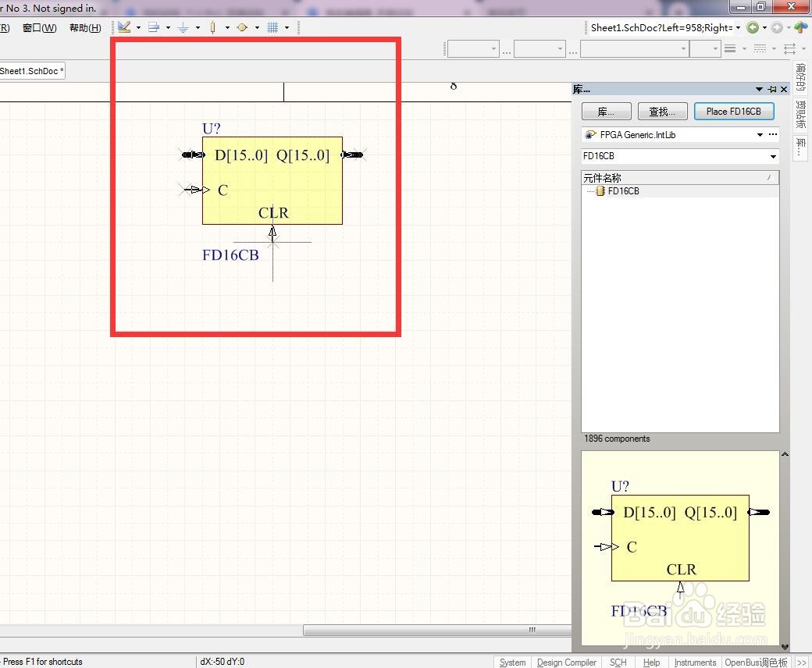
Task: Pin the Libraries panel
Action: point(772,90)
